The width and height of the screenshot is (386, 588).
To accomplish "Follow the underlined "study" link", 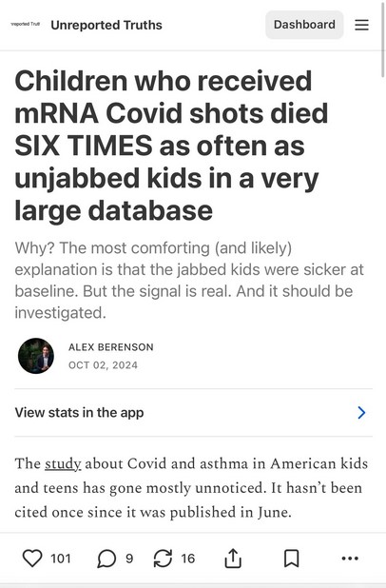I will pyautogui.click(x=63, y=464).
